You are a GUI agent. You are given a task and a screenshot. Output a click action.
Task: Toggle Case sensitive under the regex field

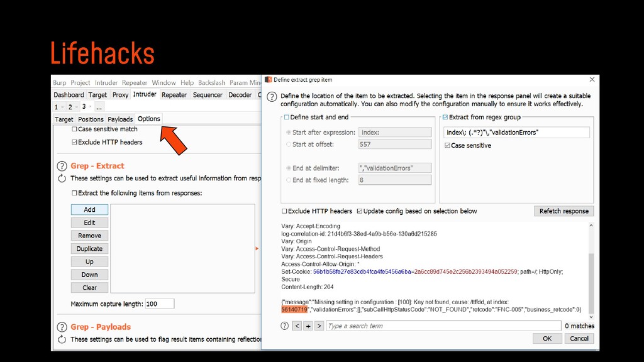447,145
